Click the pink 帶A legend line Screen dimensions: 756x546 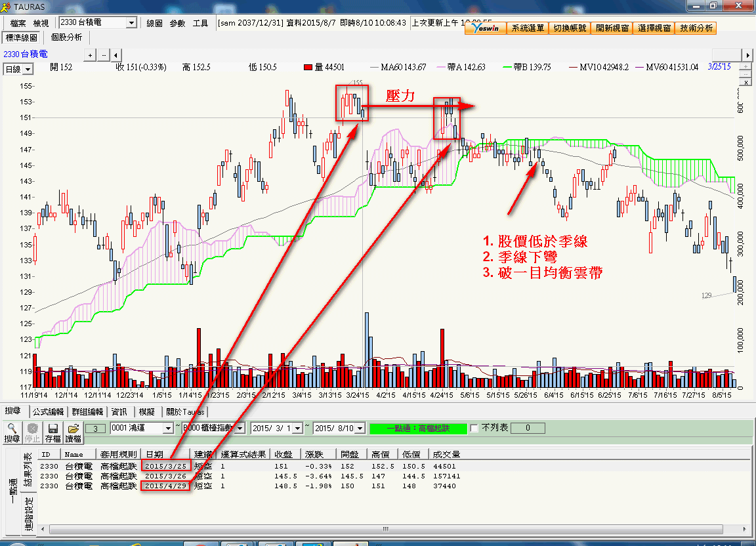(x=441, y=68)
